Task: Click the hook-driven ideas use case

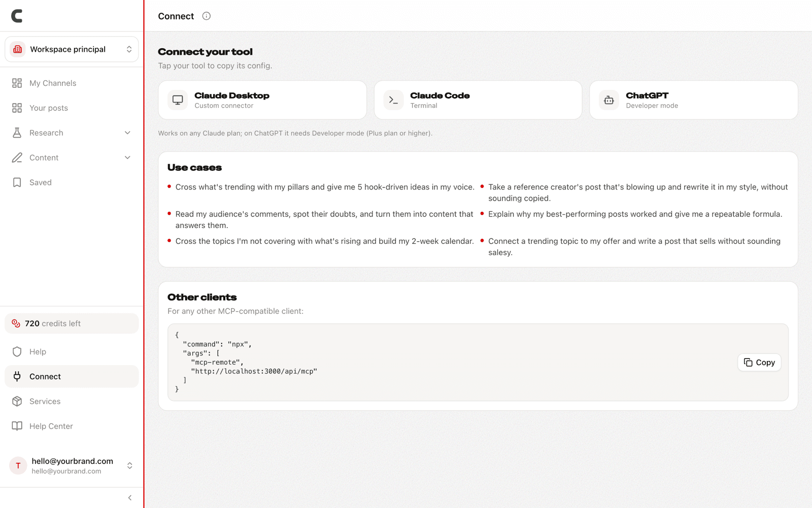Action: (x=325, y=187)
